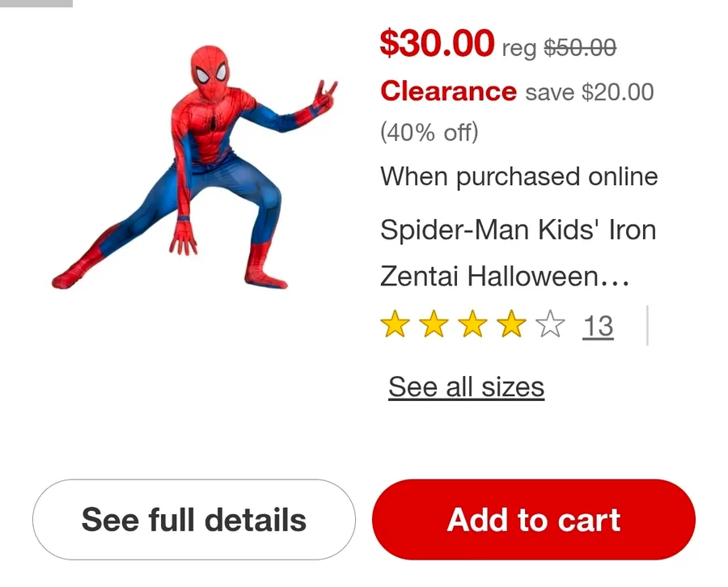Click the When purchased online note
The image size is (728, 587).
click(x=519, y=176)
